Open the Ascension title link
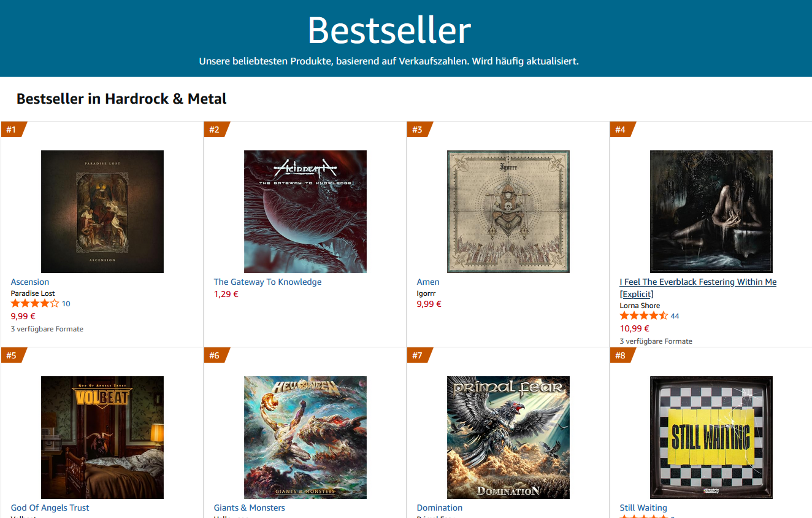This screenshot has width=812, height=518. click(30, 282)
